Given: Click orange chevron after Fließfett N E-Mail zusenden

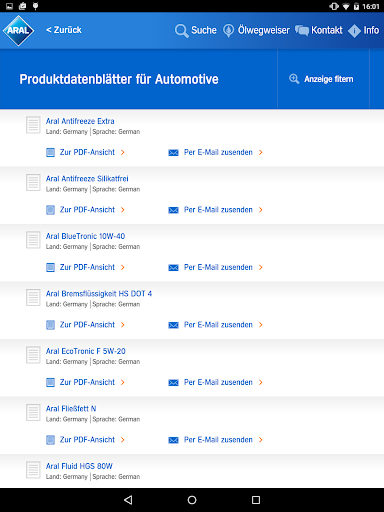Looking at the screenshot, I should pyautogui.click(x=261, y=440).
